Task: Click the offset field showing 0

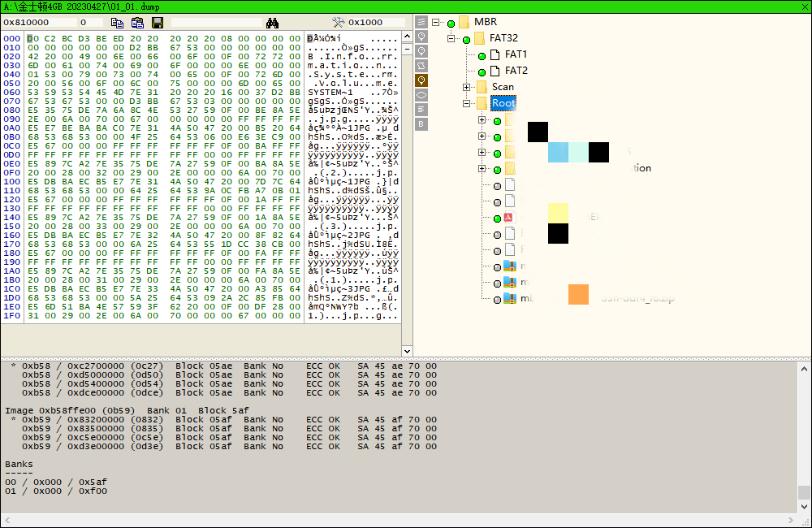Action: coord(91,22)
